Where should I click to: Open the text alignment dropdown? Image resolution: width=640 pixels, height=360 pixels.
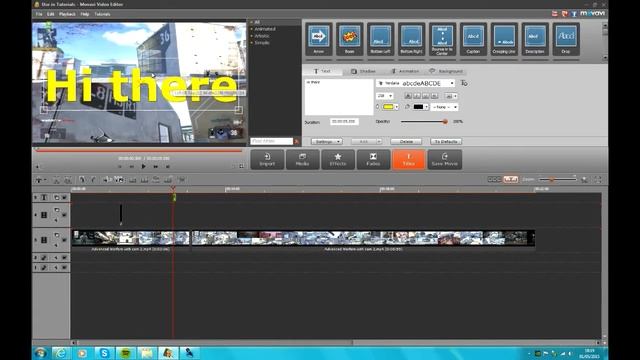coord(451,96)
